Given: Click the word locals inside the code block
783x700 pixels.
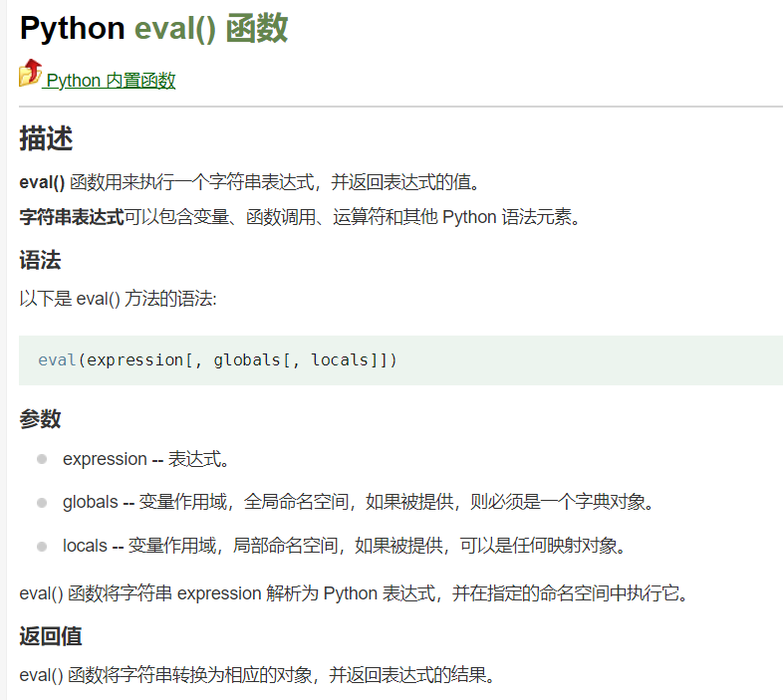Looking at the screenshot, I should point(340,359).
